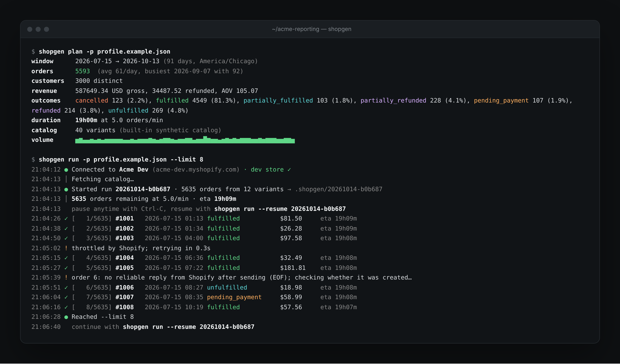Viewport: 620px width, 364px height.
Task: Click the green volume histogram bar
Action: click(x=185, y=140)
